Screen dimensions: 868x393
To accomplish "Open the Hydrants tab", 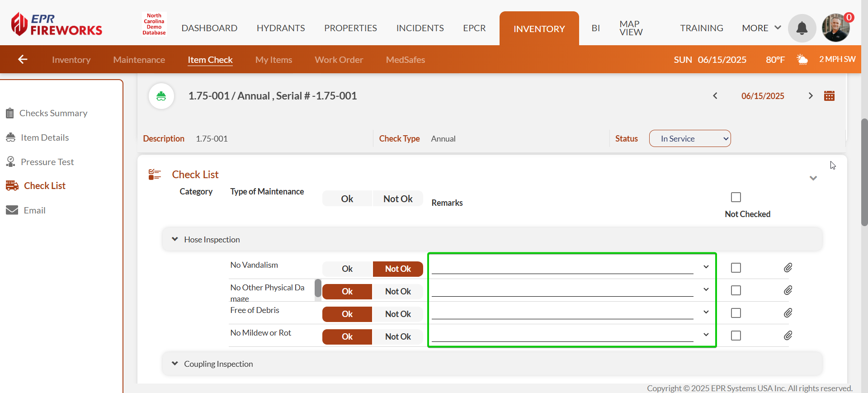I will [281, 28].
